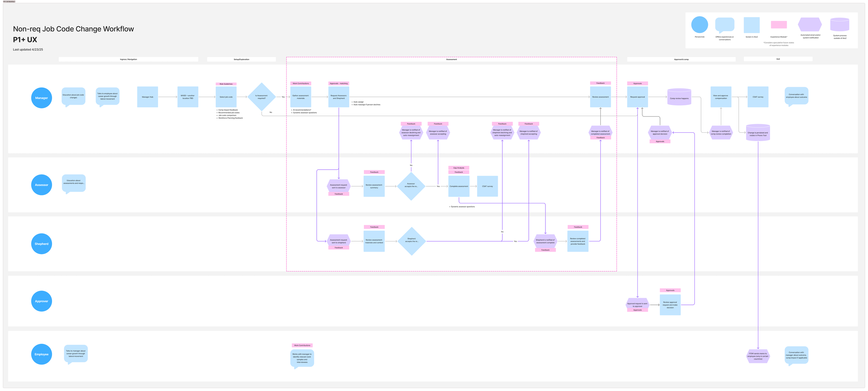The width and height of the screenshot is (868, 391).
Task: Select the ITOW sends memo to employee hexagon
Action: pyautogui.click(x=758, y=356)
